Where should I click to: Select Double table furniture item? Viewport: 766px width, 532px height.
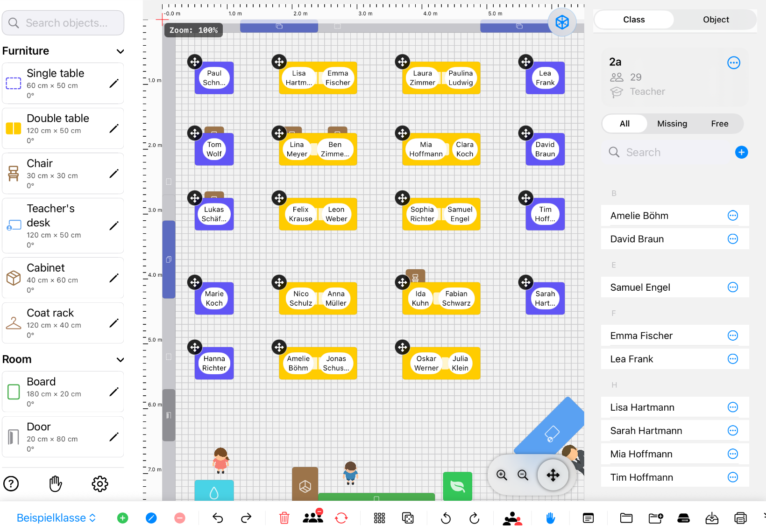63,128
